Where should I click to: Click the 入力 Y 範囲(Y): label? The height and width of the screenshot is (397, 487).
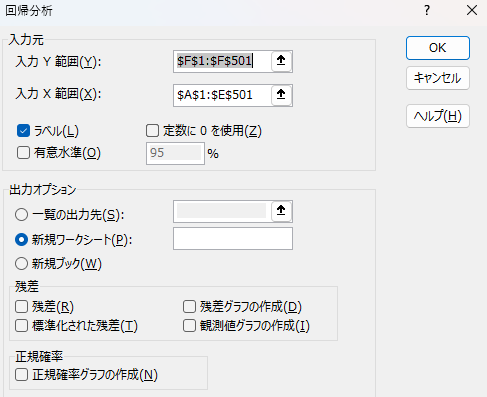coord(58,62)
